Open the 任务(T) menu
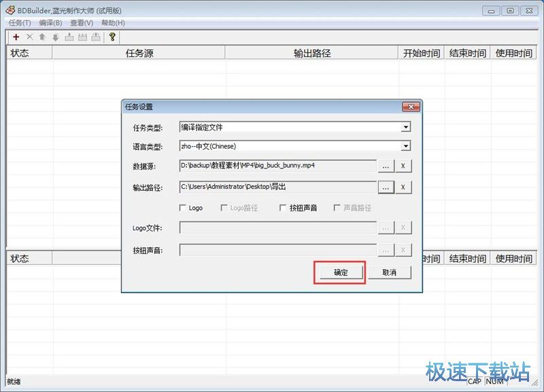The width and height of the screenshot is (544, 392). [x=20, y=23]
